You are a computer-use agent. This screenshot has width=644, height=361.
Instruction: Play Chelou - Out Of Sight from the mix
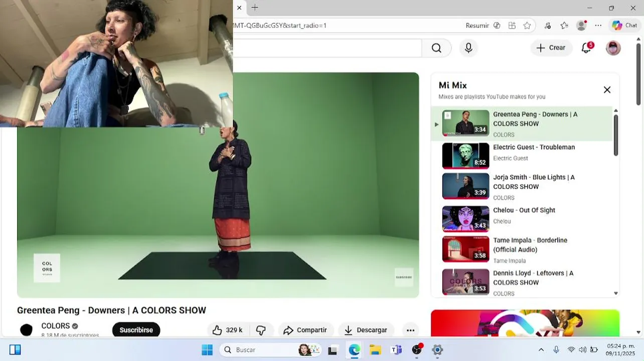coord(522,219)
